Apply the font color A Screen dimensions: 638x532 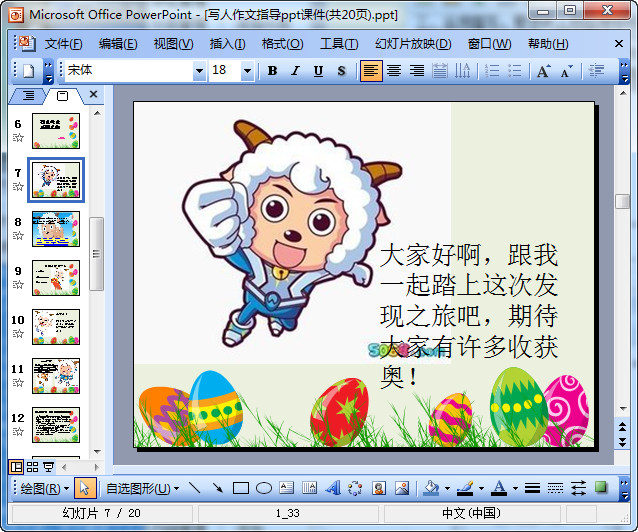click(499, 488)
